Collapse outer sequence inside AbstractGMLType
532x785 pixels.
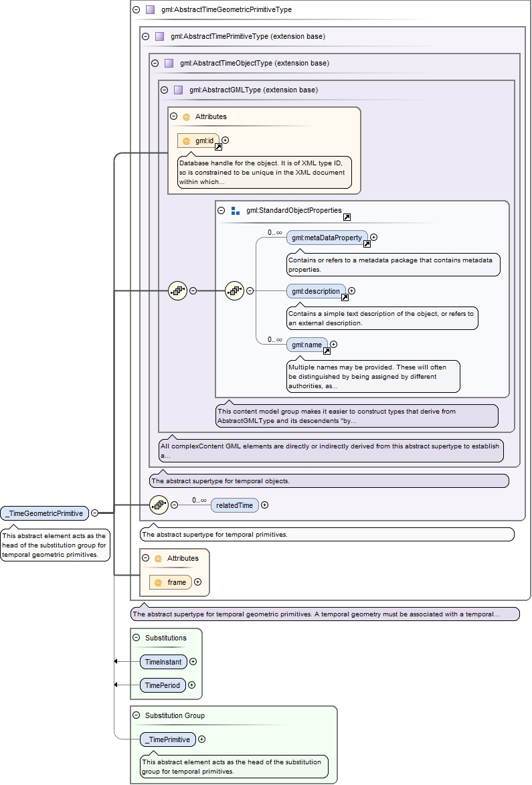(x=193, y=291)
